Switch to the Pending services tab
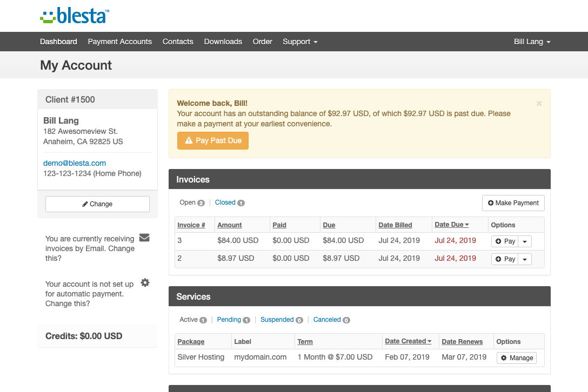This screenshot has height=392, width=588. tap(229, 320)
